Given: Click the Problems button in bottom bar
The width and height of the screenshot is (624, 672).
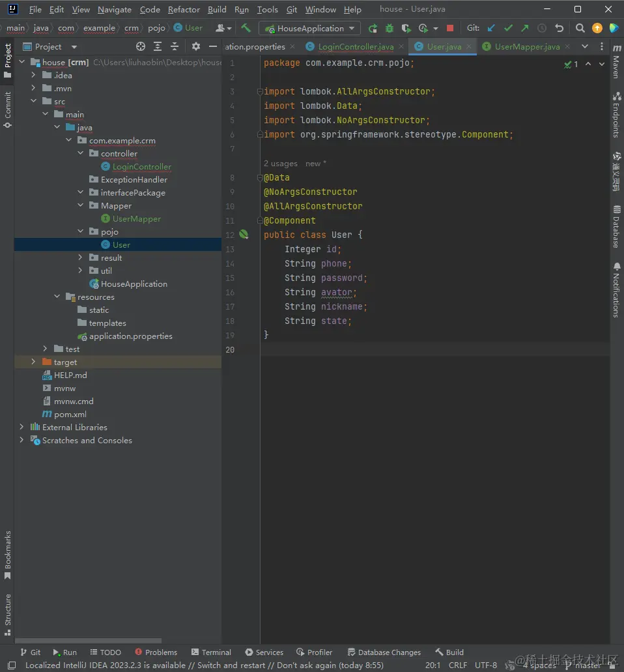Looking at the screenshot, I should pyautogui.click(x=156, y=652).
